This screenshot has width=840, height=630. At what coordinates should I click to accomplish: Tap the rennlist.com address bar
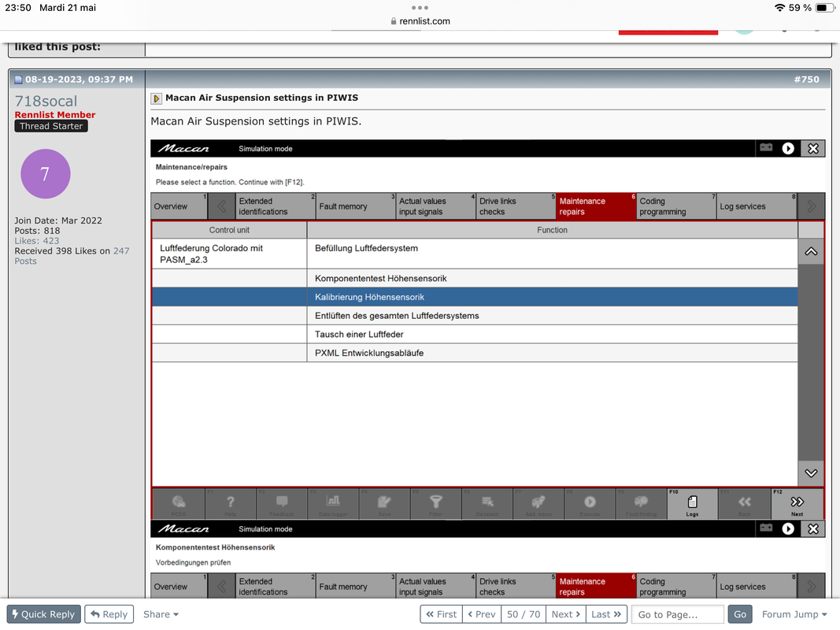coord(420,21)
